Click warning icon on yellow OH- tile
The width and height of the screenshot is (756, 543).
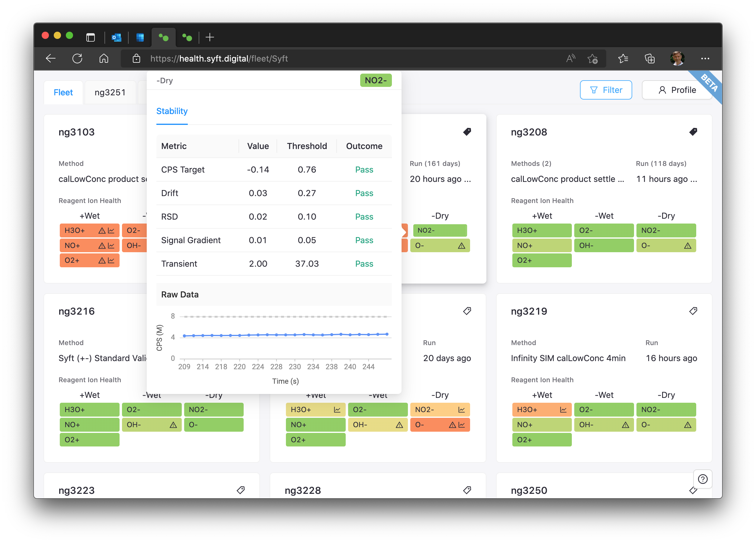pos(399,425)
